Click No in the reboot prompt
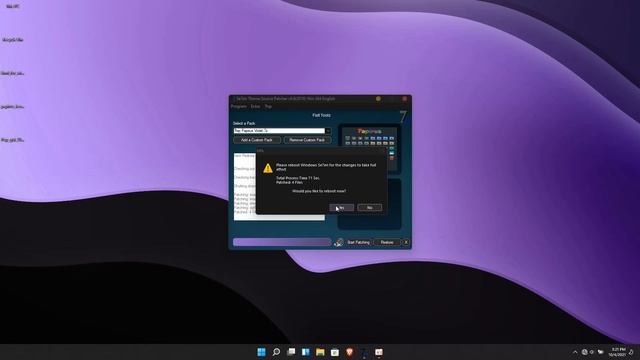Screen dimensions: 640x360 coord(370,208)
